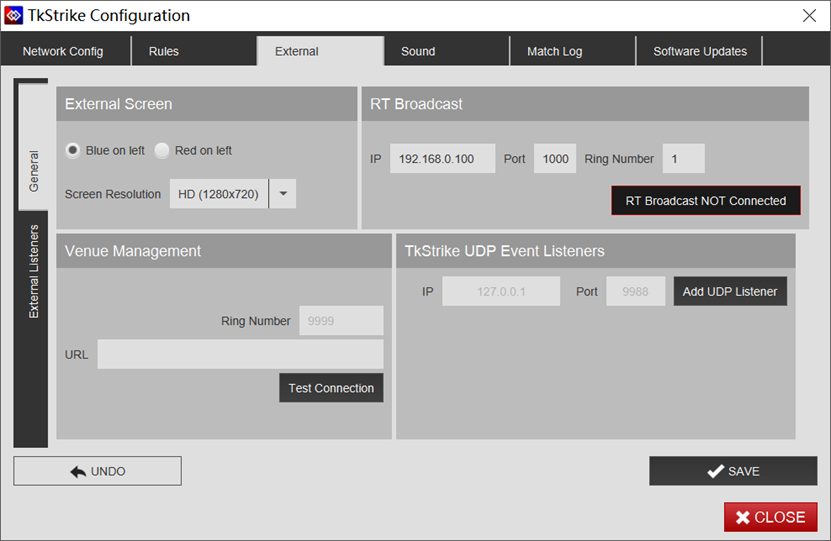Open the Match Log tab
The height and width of the screenshot is (541, 831).
[554, 51]
